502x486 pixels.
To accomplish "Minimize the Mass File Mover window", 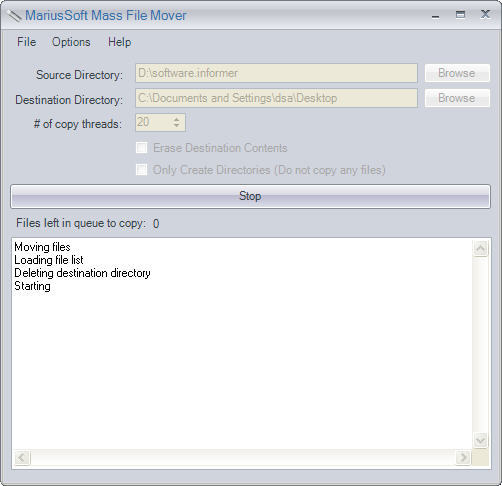I will coord(435,15).
